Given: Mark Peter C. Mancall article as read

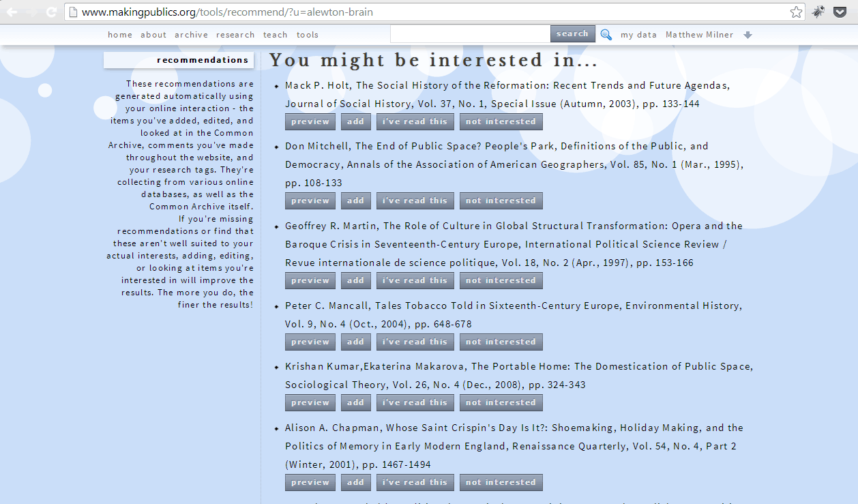Looking at the screenshot, I should point(415,342).
